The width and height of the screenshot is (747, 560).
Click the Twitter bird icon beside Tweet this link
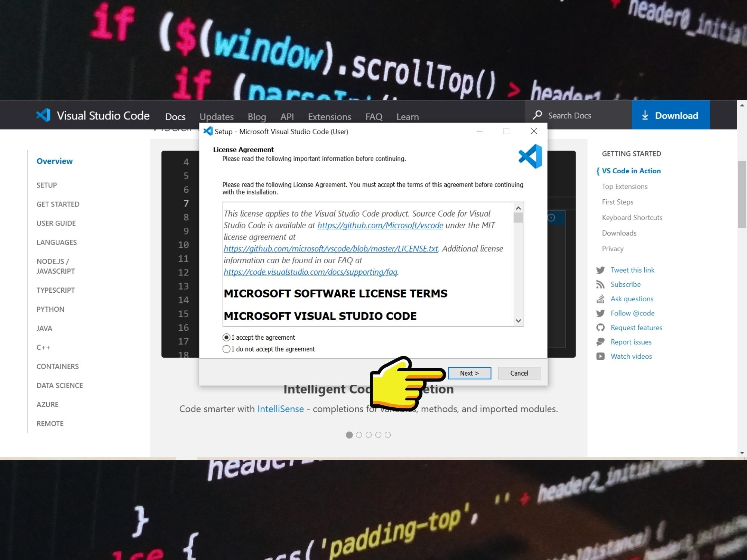[601, 270]
